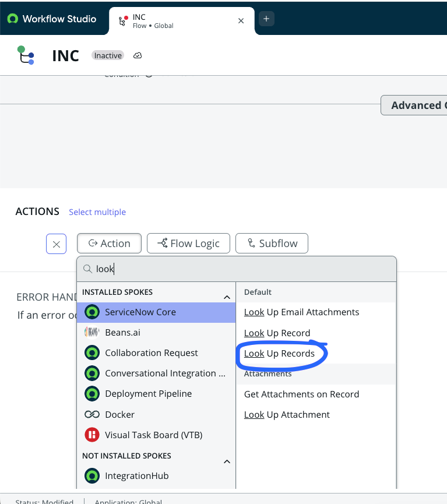This screenshot has height=504, width=447.
Task: Select Visual Task Board (VTB) spoke
Action: coord(156,435)
